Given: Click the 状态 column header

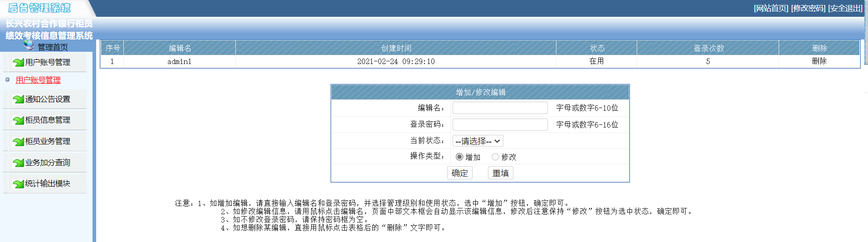Looking at the screenshot, I should point(597,48).
